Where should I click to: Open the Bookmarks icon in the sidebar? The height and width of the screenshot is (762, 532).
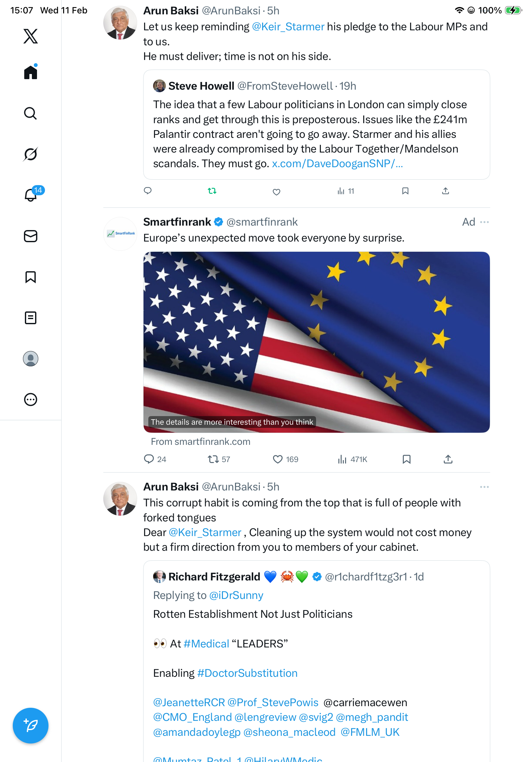[31, 277]
